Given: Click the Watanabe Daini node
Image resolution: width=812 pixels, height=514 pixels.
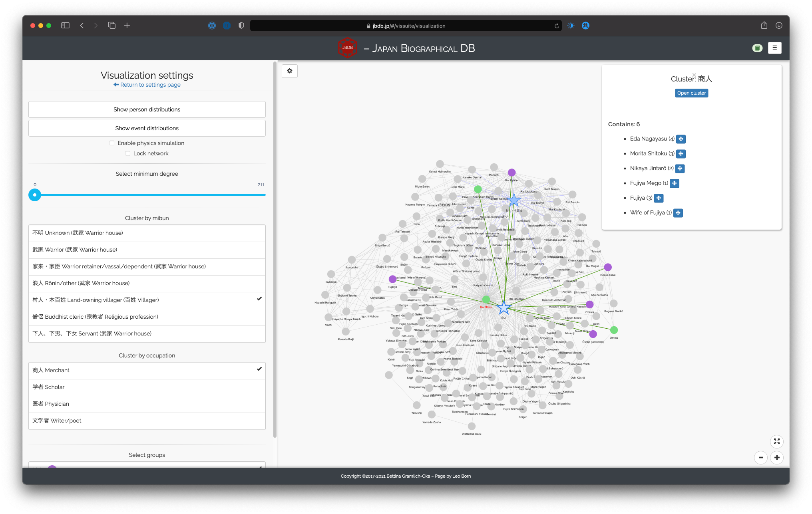Looking at the screenshot, I should tap(472, 427).
